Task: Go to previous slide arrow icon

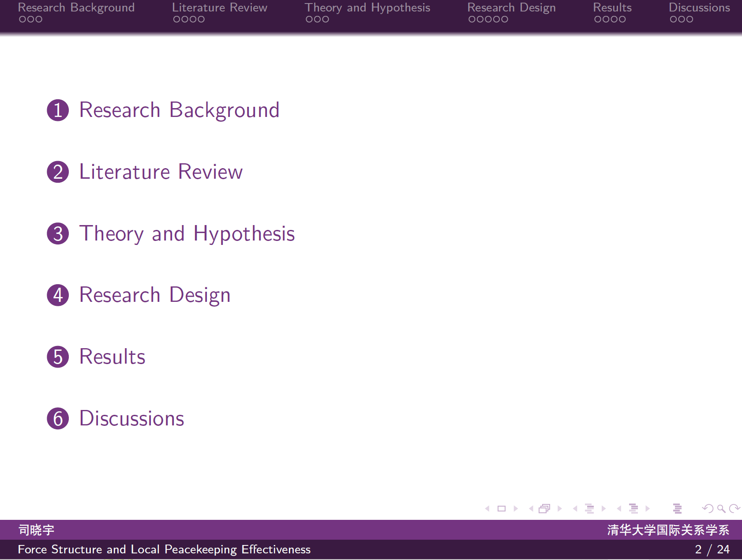Action: tap(487, 509)
